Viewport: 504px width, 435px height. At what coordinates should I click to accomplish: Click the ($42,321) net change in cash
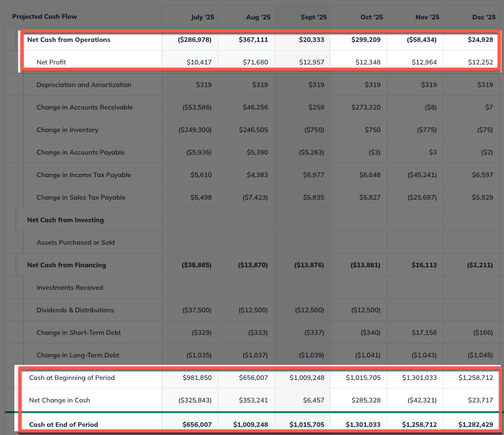click(x=422, y=400)
